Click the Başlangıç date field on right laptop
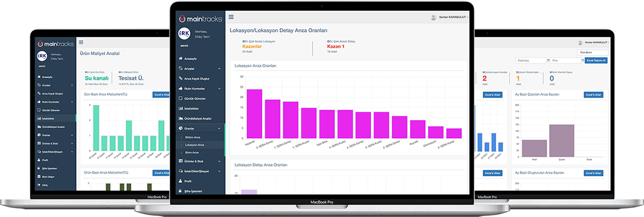Viewport: 644px width, 217px height. coord(532,60)
